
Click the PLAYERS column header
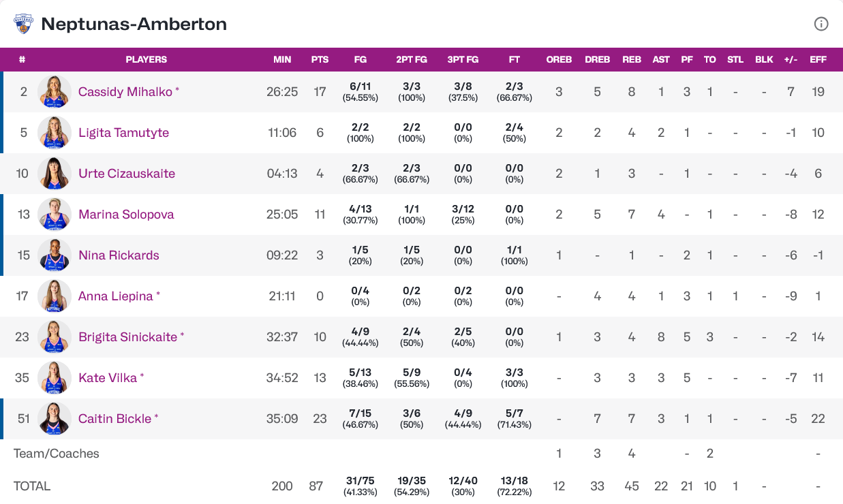(146, 59)
